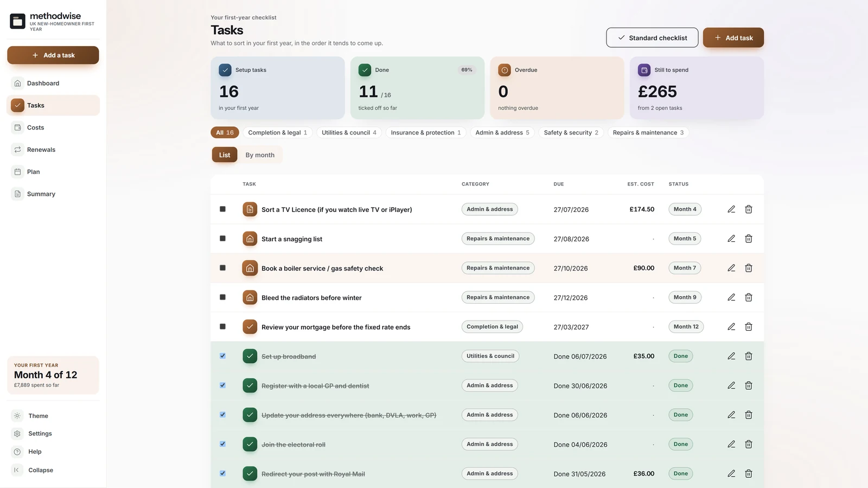
Task: Tick the boiler service checkbox
Action: click(x=222, y=267)
